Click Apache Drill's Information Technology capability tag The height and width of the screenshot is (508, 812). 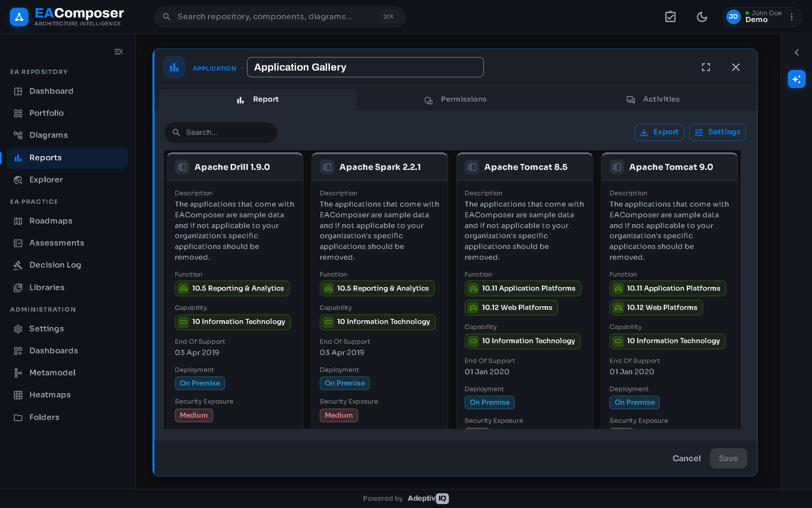click(x=233, y=322)
